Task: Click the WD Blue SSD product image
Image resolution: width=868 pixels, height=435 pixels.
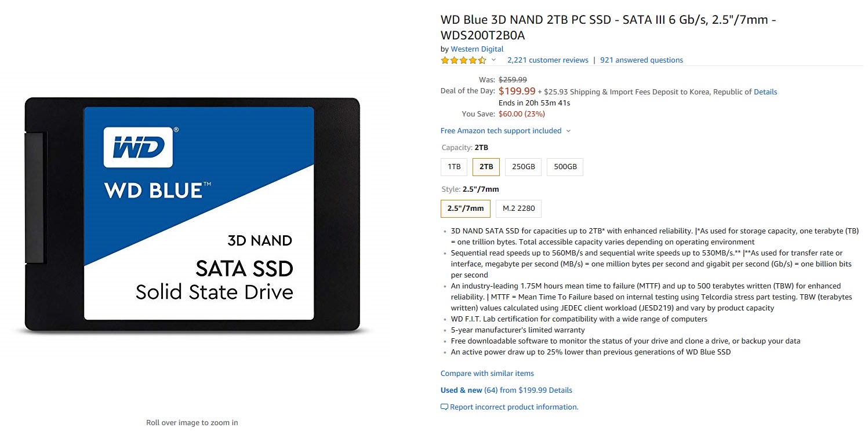Action: click(193, 215)
